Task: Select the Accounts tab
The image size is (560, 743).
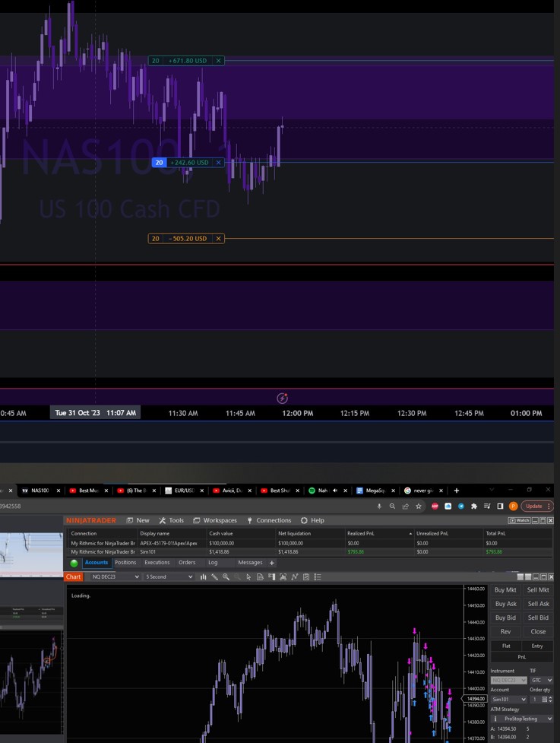Action: (96, 563)
